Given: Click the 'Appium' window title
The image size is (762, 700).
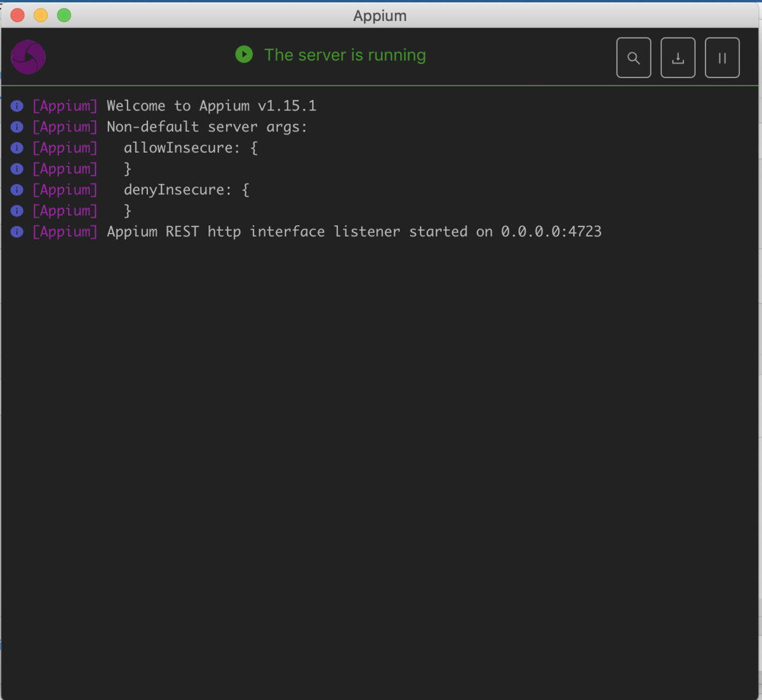Looking at the screenshot, I should point(380,16).
